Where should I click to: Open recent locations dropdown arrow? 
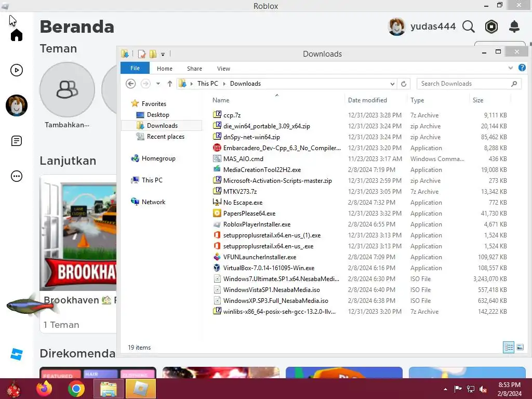[158, 84]
